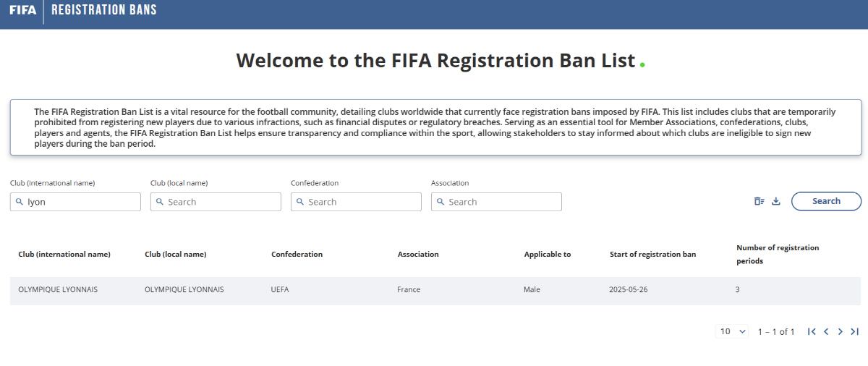Focus the Club local name search field
Image resolution: width=868 pixels, height=366 pixels.
216,202
